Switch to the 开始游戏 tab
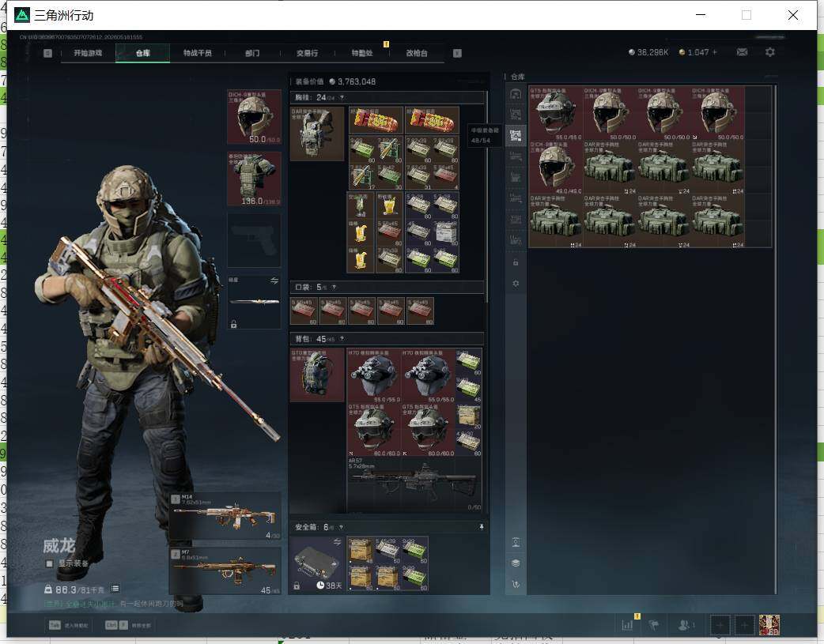 coord(88,53)
